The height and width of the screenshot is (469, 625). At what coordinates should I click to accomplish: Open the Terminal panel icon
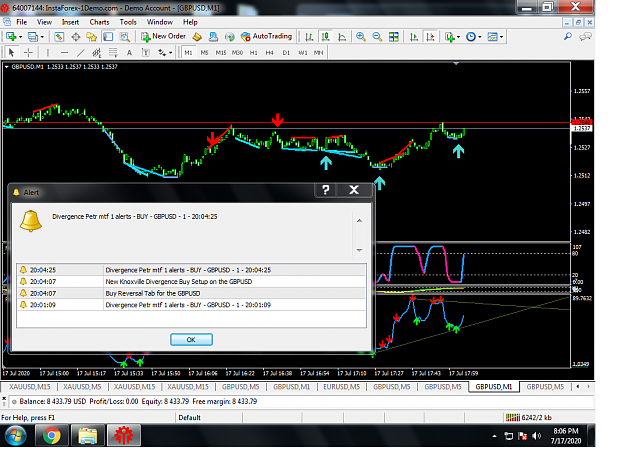(108, 37)
